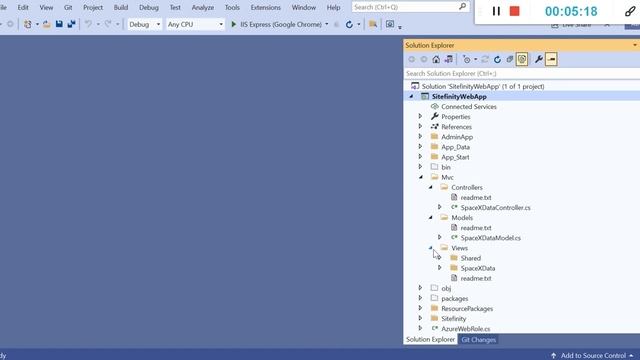Image resolution: width=640 pixels, height=360 pixels.
Task: Open the Debug configuration dropdown
Action: point(144,24)
